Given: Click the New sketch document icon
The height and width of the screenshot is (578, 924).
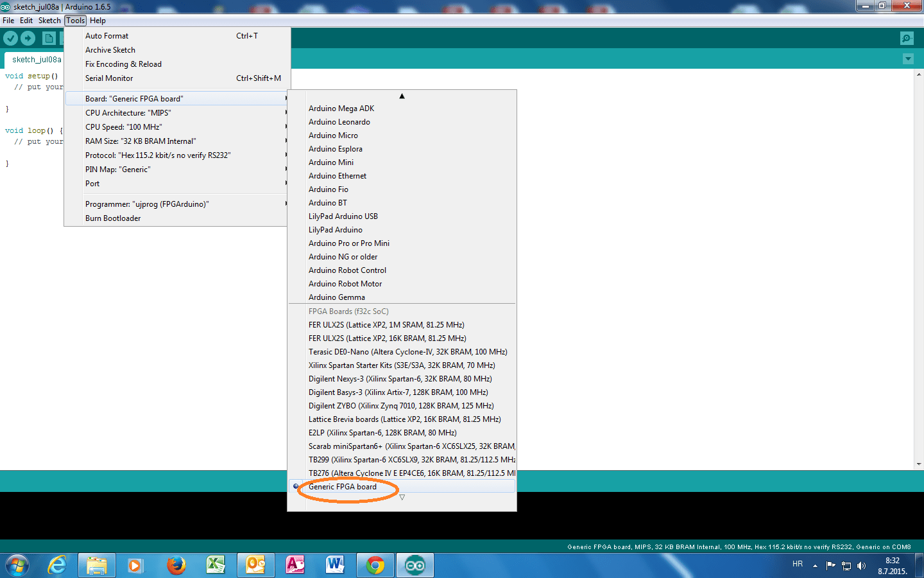Looking at the screenshot, I should click(49, 39).
